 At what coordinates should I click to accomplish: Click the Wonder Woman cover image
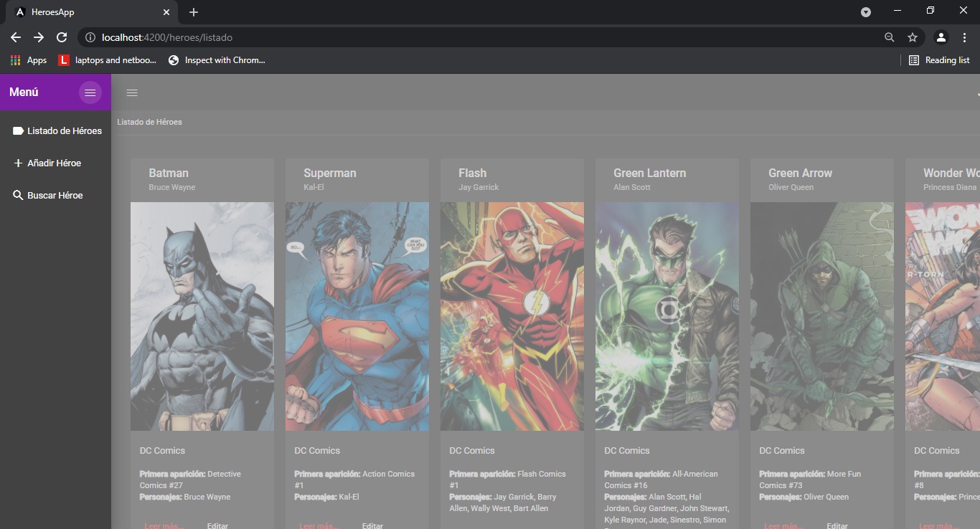tap(943, 316)
